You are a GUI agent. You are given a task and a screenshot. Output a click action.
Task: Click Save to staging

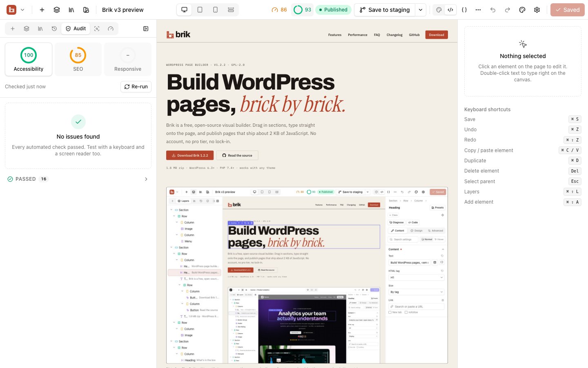(385, 10)
